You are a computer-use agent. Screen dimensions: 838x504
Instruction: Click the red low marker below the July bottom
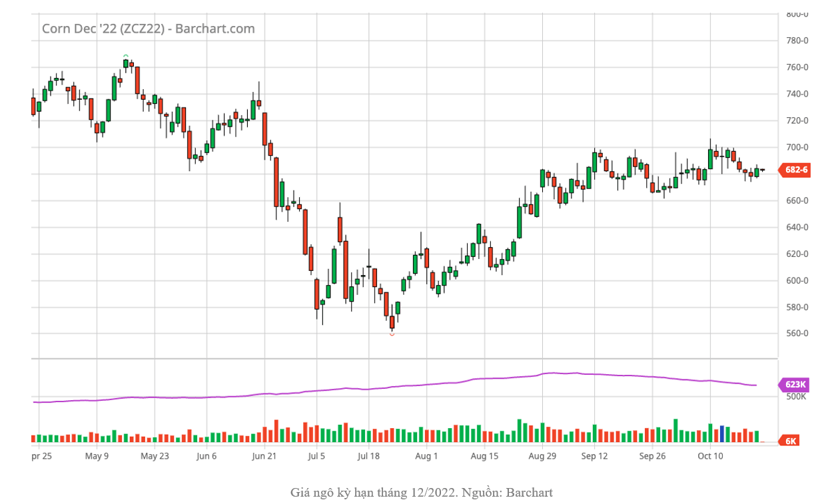pos(392,334)
